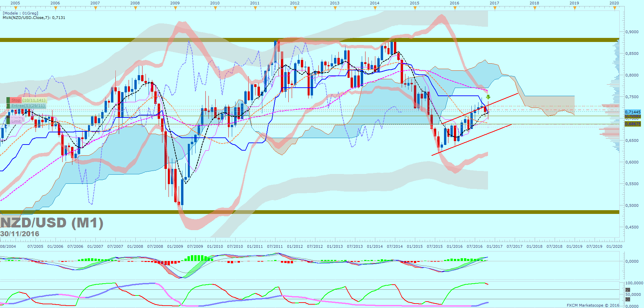Click the 07/2005 date axis label
This screenshot has height=308, width=644.
[35, 246]
